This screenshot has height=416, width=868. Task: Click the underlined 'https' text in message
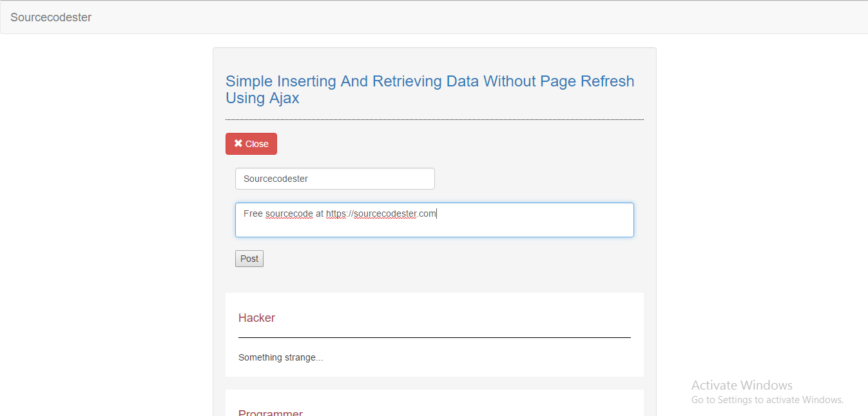336,213
